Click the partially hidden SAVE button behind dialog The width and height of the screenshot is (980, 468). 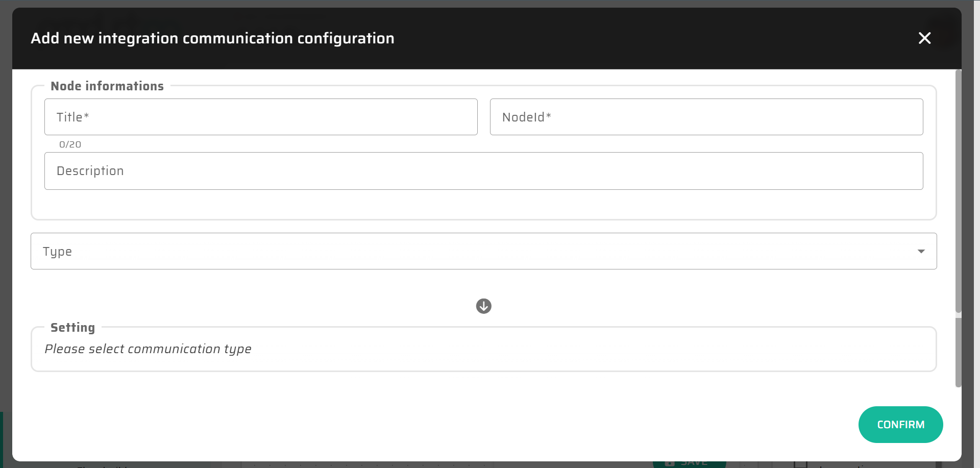[x=689, y=463]
